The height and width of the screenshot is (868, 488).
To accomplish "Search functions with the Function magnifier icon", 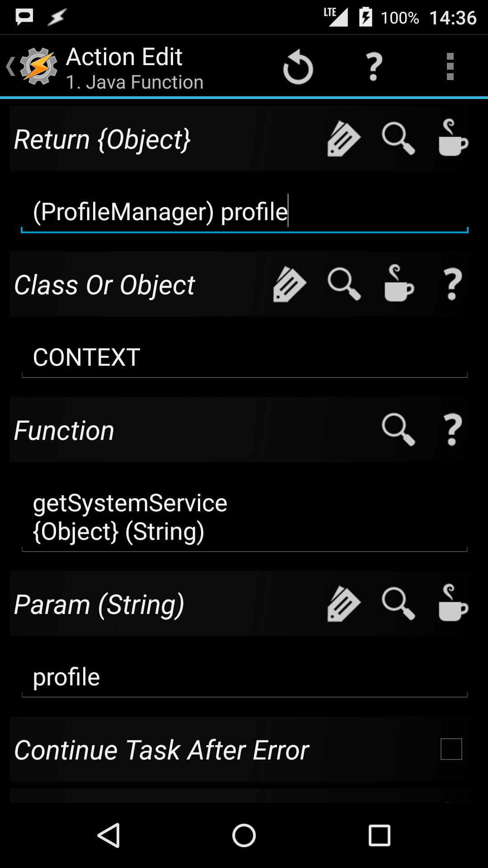I will click(398, 430).
